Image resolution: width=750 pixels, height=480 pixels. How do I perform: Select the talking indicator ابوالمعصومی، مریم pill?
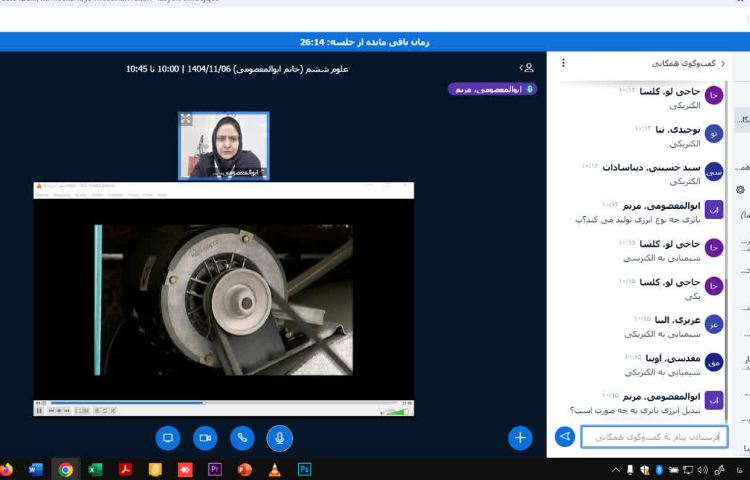pos(492,89)
